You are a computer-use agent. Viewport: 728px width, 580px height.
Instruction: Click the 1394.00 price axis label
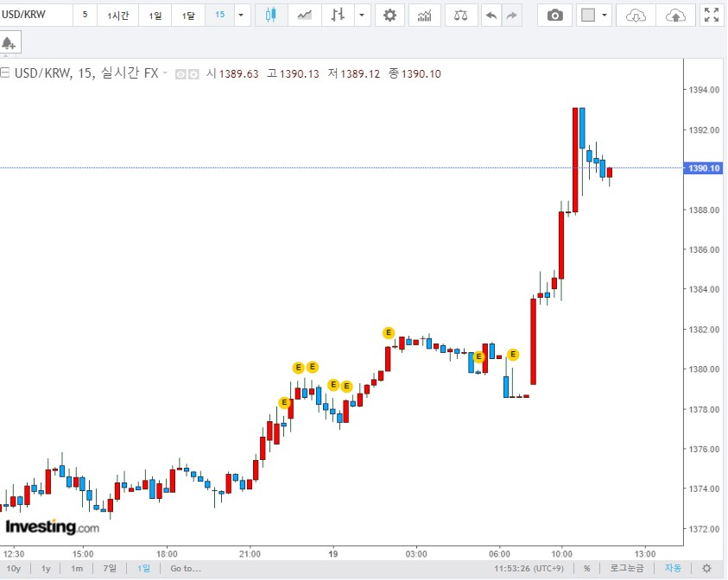(704, 90)
